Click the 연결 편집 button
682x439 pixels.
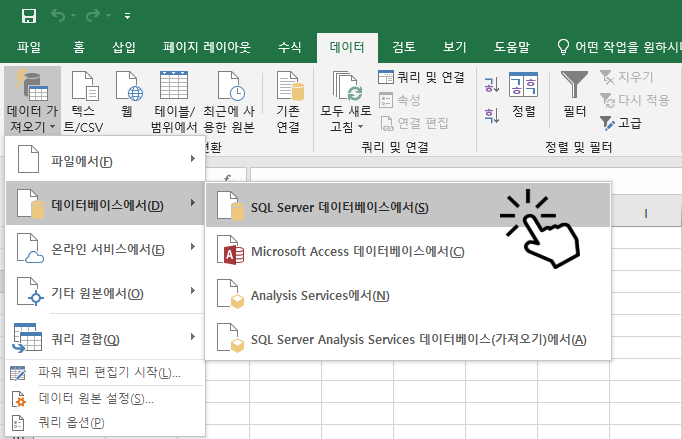coord(414,123)
